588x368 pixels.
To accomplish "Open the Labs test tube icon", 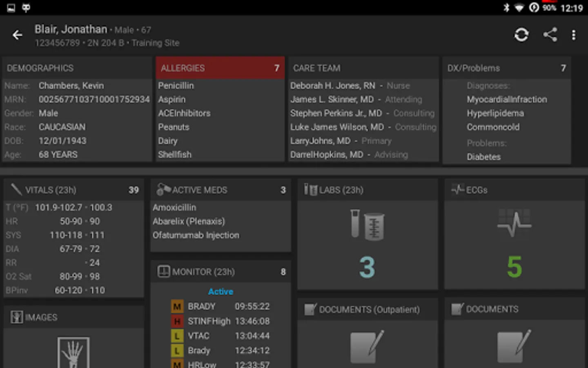I will 367,225.
